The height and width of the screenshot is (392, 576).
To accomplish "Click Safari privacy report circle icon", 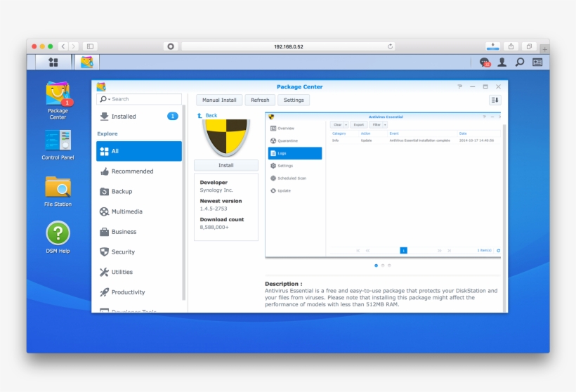I will (171, 46).
